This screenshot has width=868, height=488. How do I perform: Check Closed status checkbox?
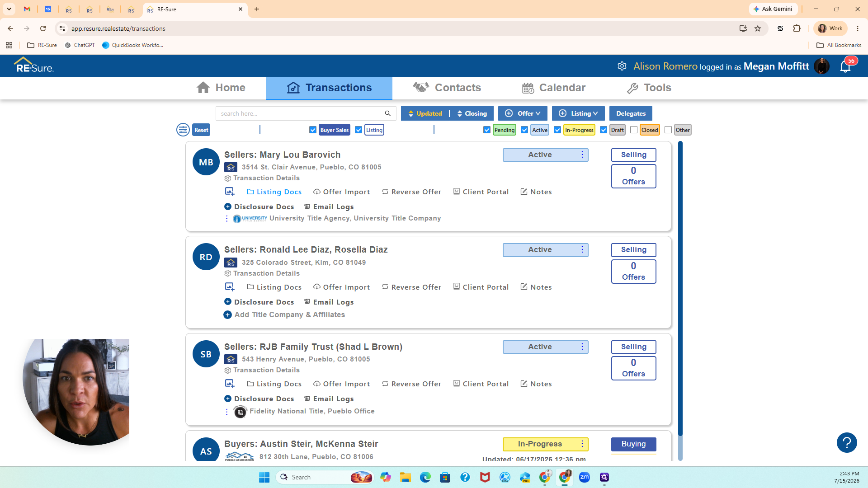[x=634, y=130]
